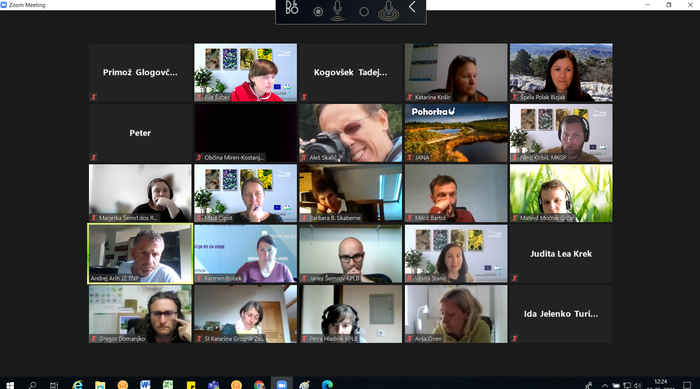Collapse the audio overlay with the left chevron
700x389 pixels.
point(412,7)
